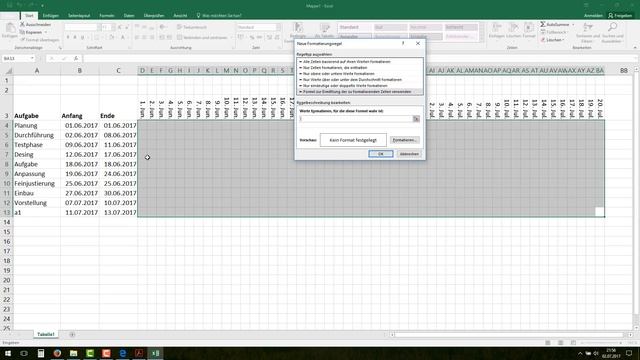Open Firefox from the taskbar
This screenshot has height=360, width=640.
pyautogui.click(x=57, y=353)
